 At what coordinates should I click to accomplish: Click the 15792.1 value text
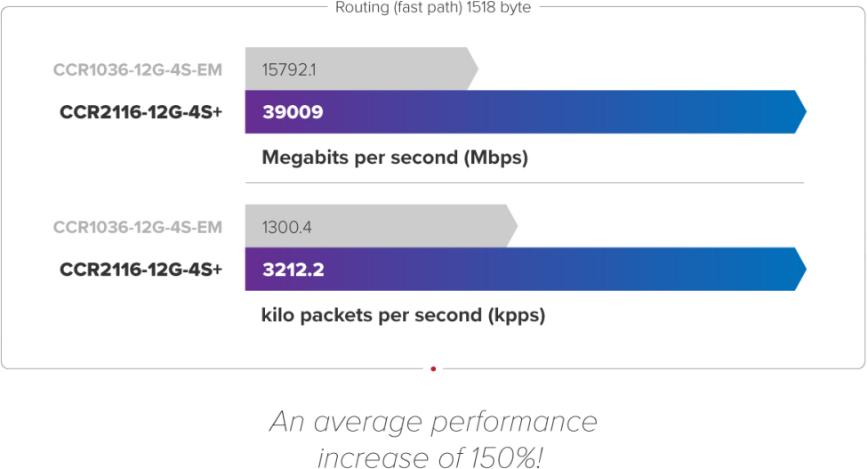click(x=289, y=69)
